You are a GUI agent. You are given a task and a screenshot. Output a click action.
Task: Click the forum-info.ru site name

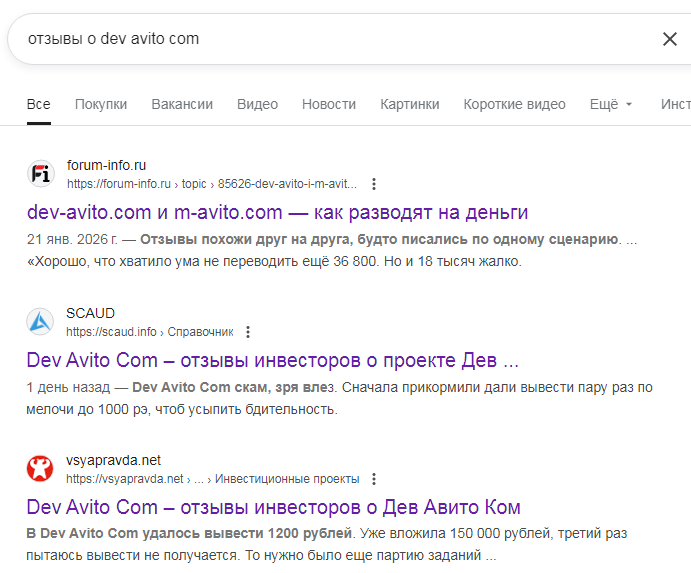(x=106, y=165)
